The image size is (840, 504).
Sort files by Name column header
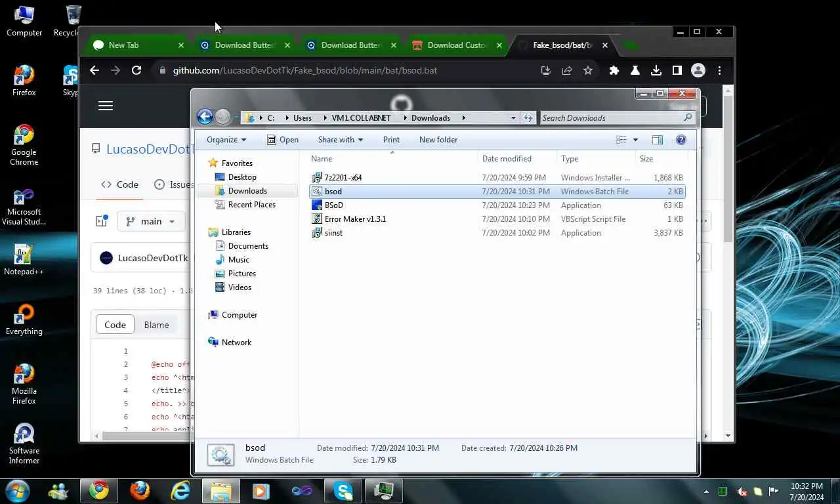coord(393,159)
